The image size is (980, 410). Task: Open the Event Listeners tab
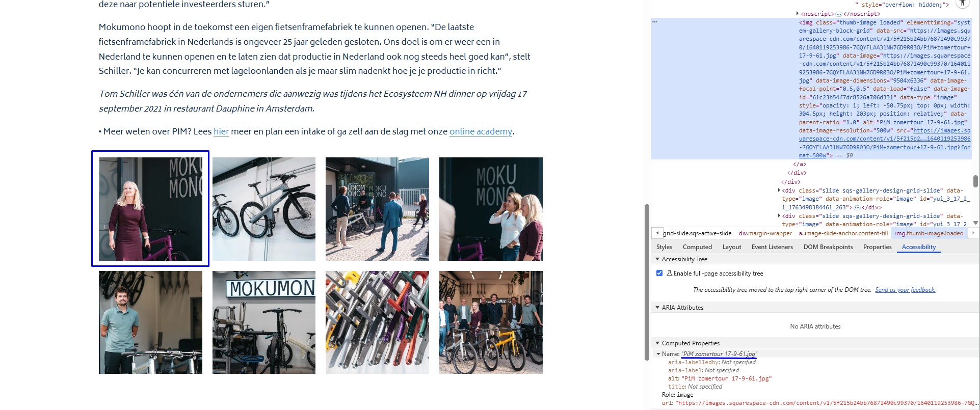[772, 247]
